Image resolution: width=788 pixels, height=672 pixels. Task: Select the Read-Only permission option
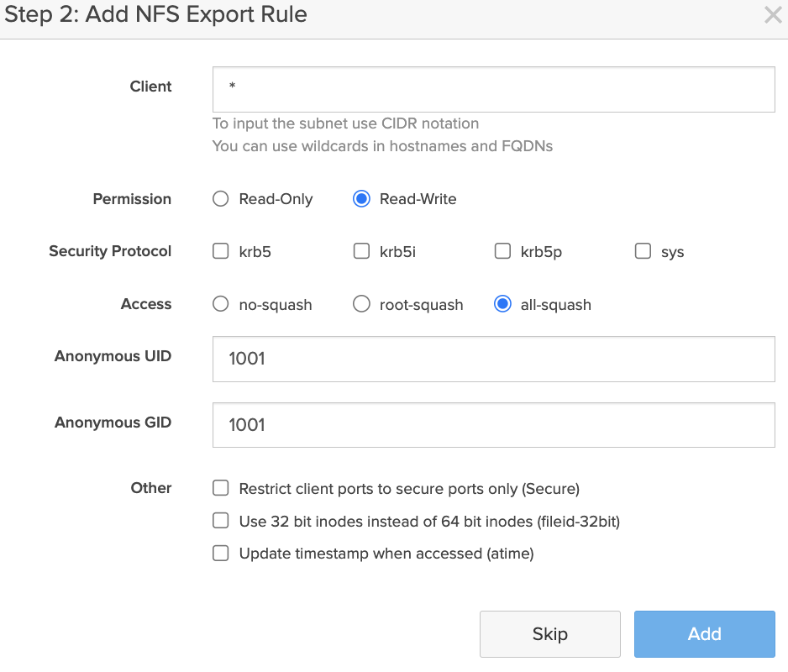point(221,199)
